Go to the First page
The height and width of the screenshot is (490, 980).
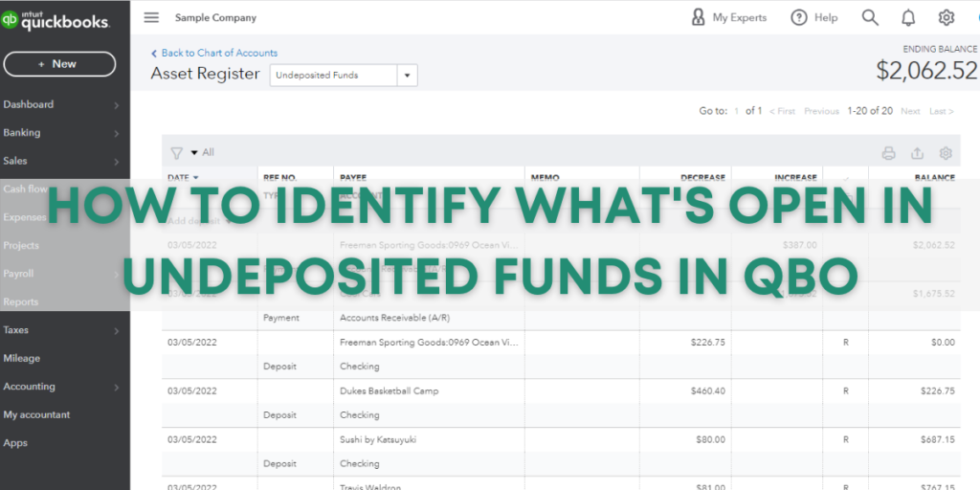[783, 111]
